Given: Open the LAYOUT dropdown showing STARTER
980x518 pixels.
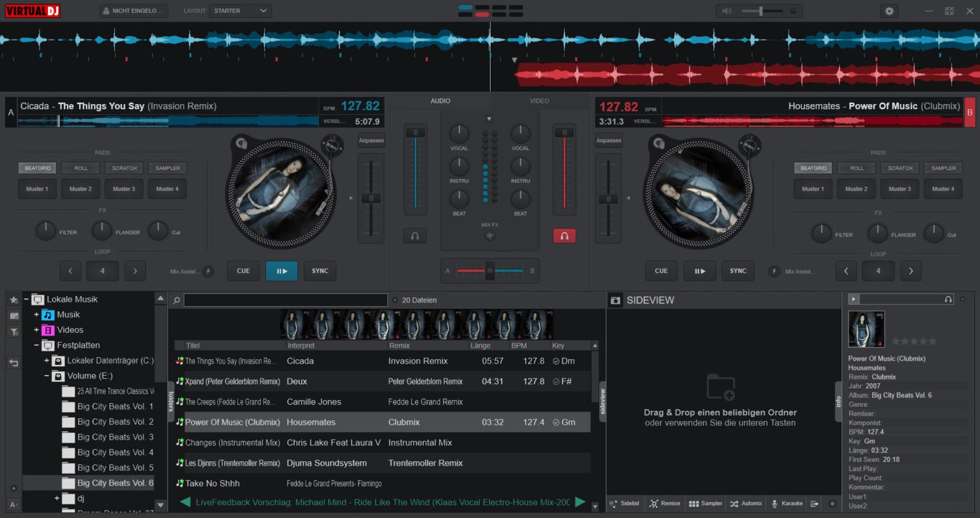Looking at the screenshot, I should click(241, 11).
